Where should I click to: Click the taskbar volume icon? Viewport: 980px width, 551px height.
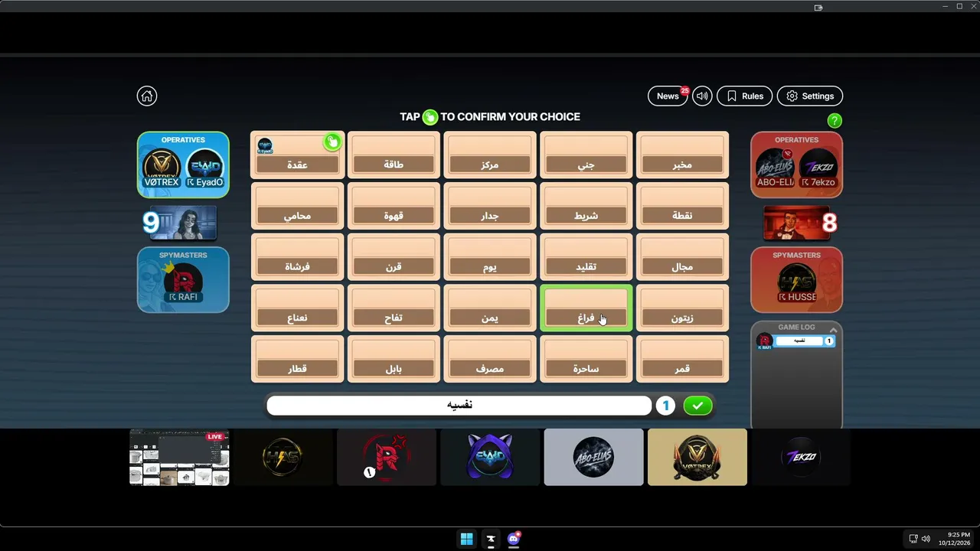pos(926,539)
